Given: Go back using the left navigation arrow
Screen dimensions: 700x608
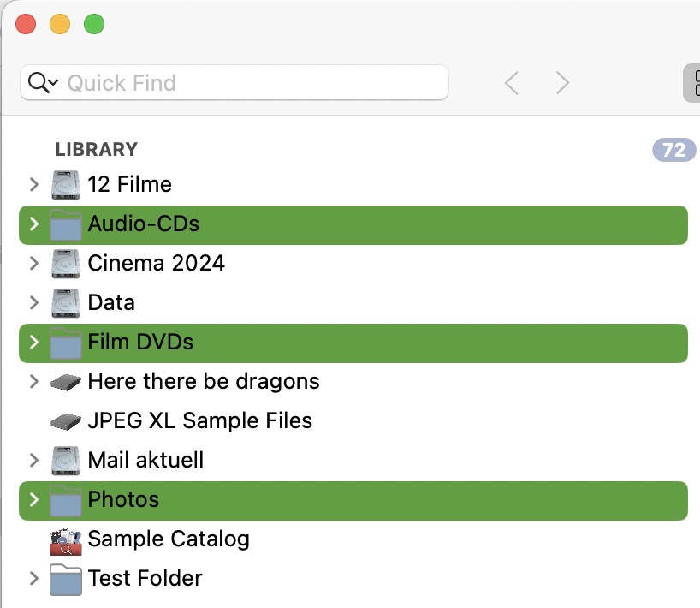Looking at the screenshot, I should pyautogui.click(x=511, y=82).
